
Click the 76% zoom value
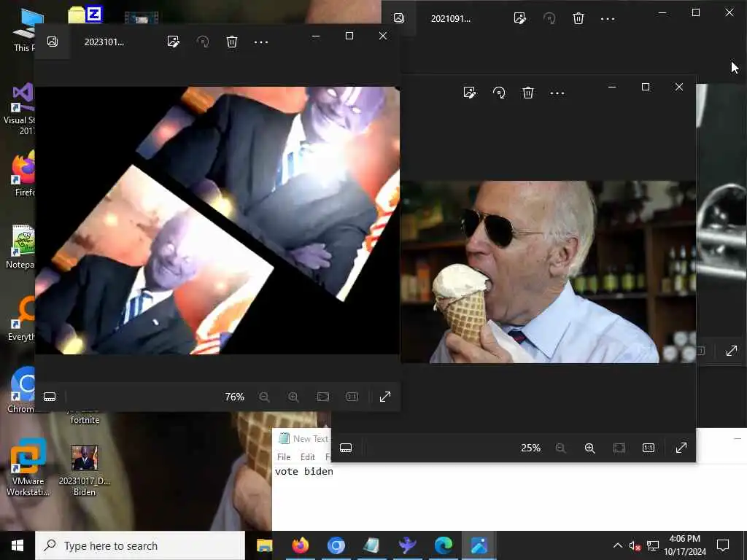point(234,397)
